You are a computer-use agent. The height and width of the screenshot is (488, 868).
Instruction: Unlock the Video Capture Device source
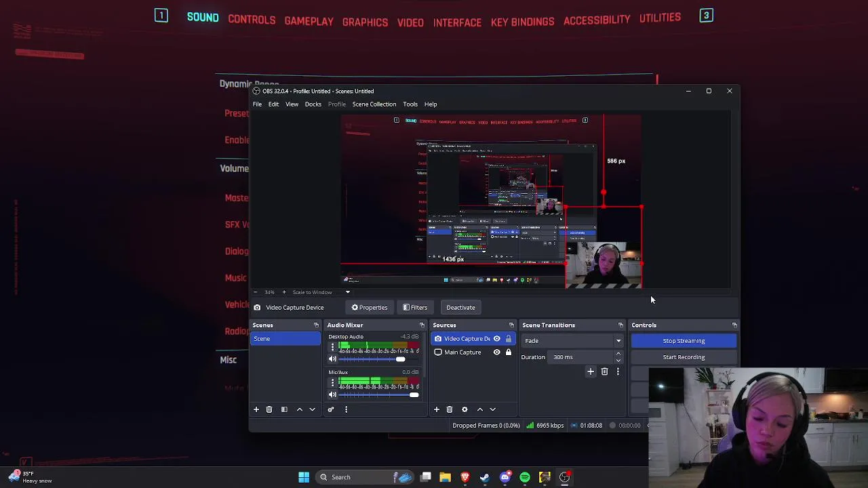click(508, 339)
